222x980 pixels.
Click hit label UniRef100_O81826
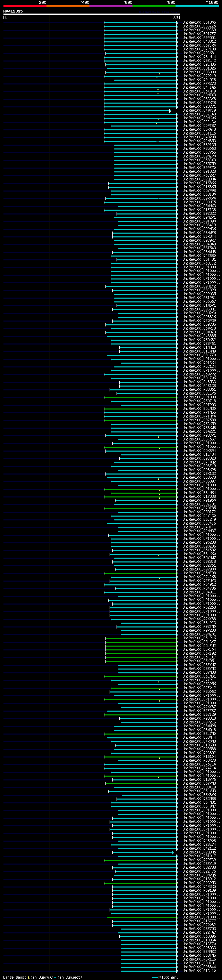pos(199,68)
